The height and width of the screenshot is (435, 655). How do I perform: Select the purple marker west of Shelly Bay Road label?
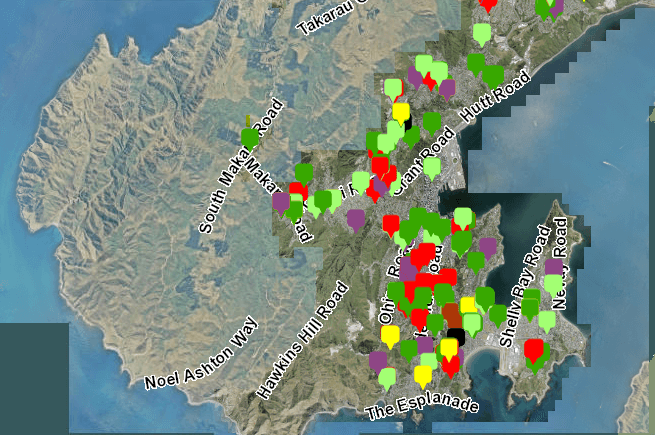487,249
